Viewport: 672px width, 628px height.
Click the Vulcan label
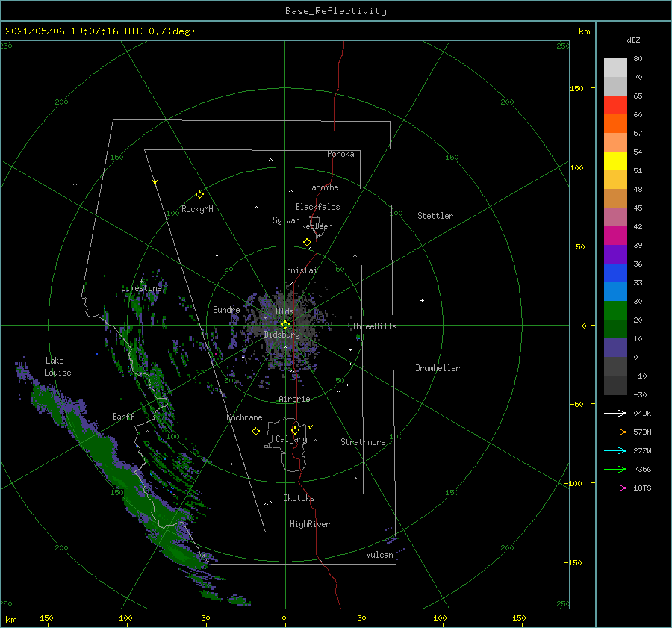[380, 555]
